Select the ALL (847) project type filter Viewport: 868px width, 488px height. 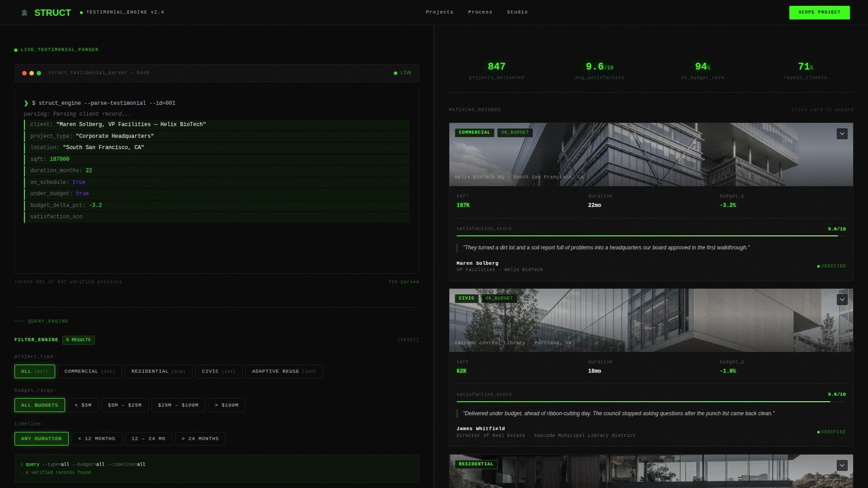pyautogui.click(x=35, y=371)
